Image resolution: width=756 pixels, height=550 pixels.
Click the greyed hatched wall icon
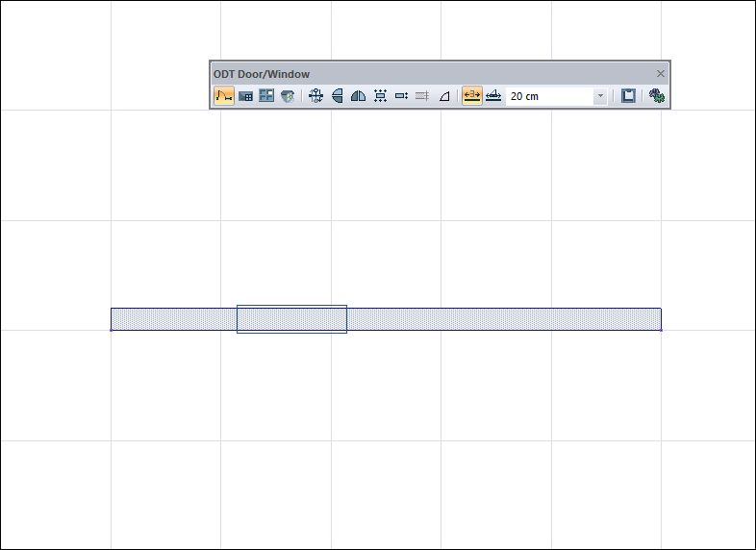(422, 96)
